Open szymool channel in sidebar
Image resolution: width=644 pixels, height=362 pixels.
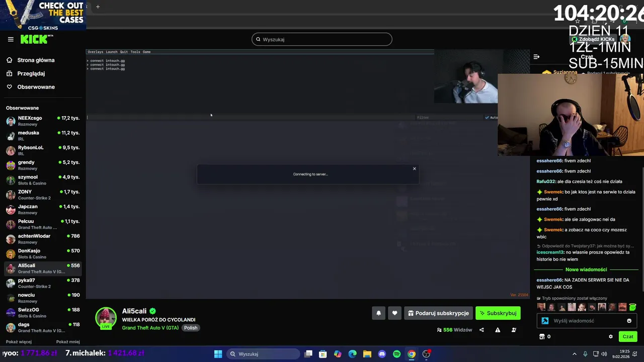[43, 180]
